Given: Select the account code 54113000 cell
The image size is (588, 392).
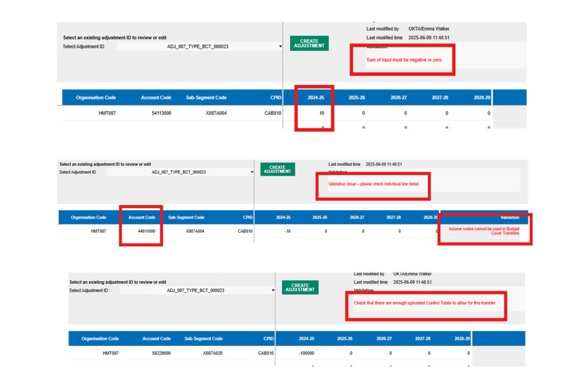Looking at the screenshot, I should click(161, 113).
